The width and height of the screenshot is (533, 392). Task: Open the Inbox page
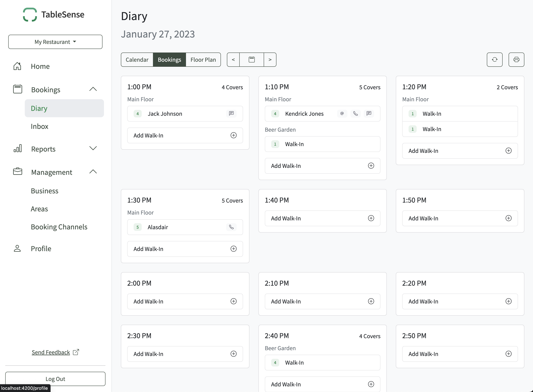point(39,126)
